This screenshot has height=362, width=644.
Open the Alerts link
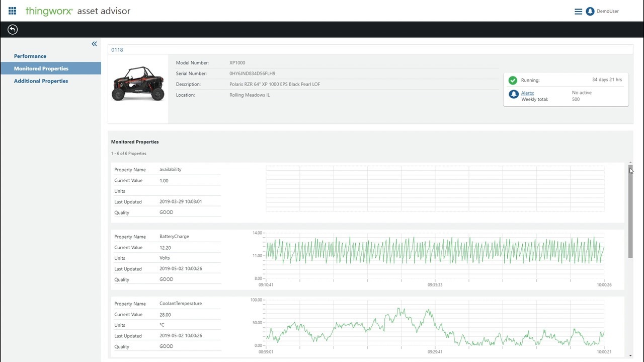pos(527,93)
